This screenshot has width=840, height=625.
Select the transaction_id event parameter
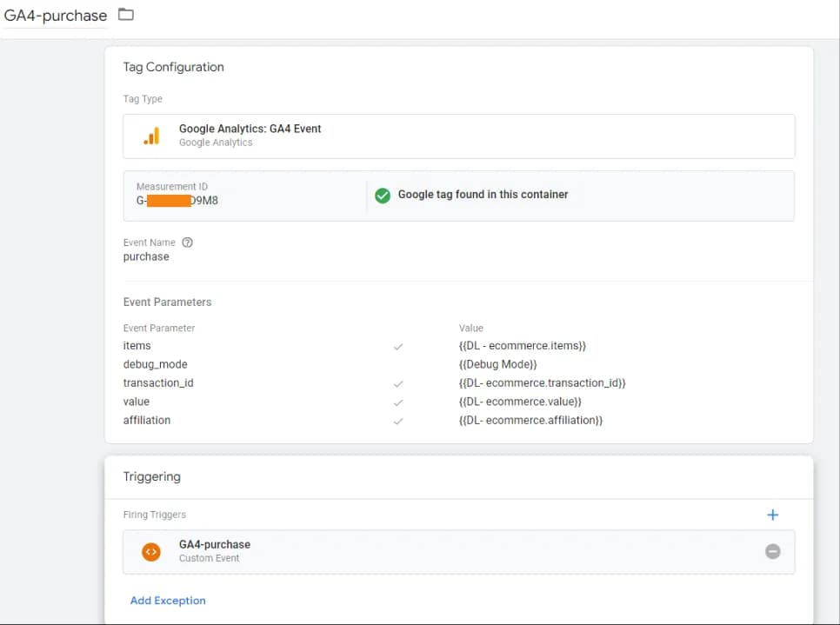pyautogui.click(x=158, y=383)
